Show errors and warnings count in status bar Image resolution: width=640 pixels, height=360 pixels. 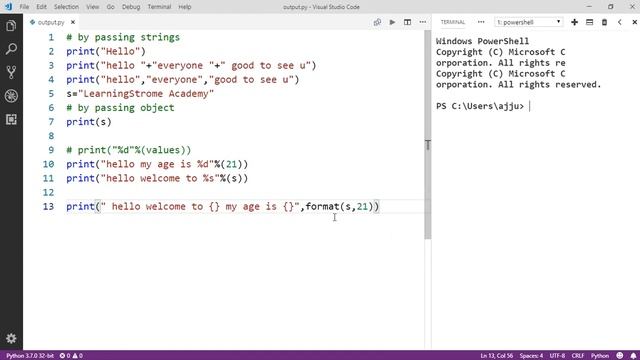71,356
